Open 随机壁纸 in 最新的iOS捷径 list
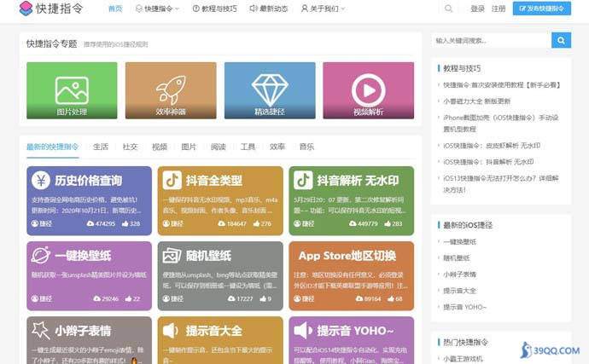This screenshot has height=364, width=589. tap(457, 257)
